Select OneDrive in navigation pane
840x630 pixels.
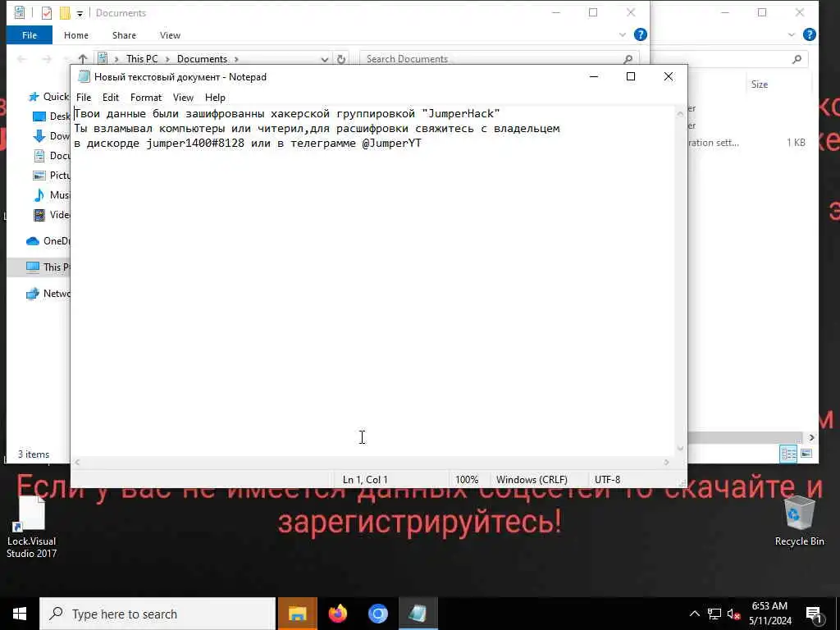coord(48,241)
